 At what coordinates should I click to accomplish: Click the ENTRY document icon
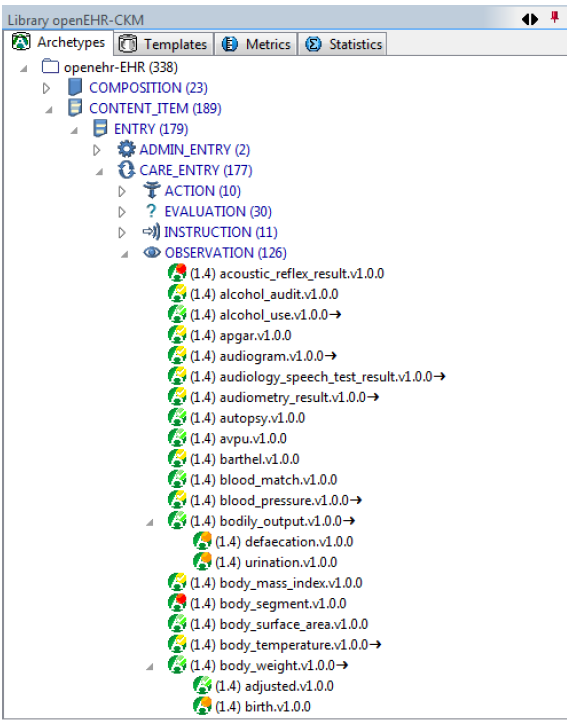tap(100, 128)
